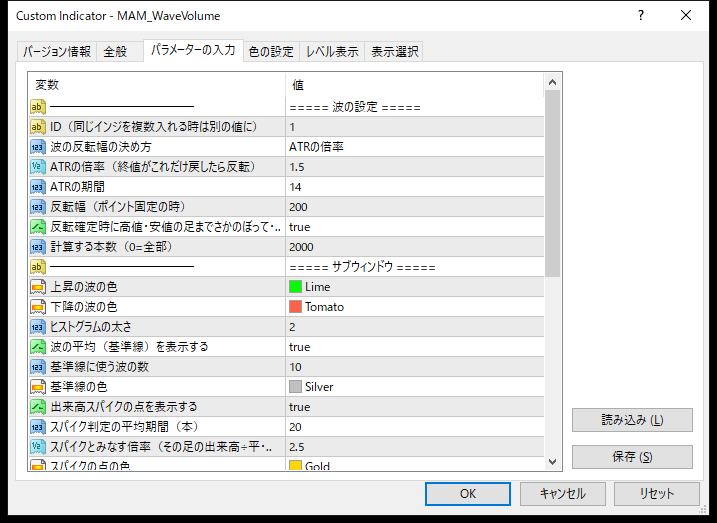The image size is (717, 523).
Task: Click the bool icon beside 波の平均（基準線）を表示する
Action: coord(38,347)
